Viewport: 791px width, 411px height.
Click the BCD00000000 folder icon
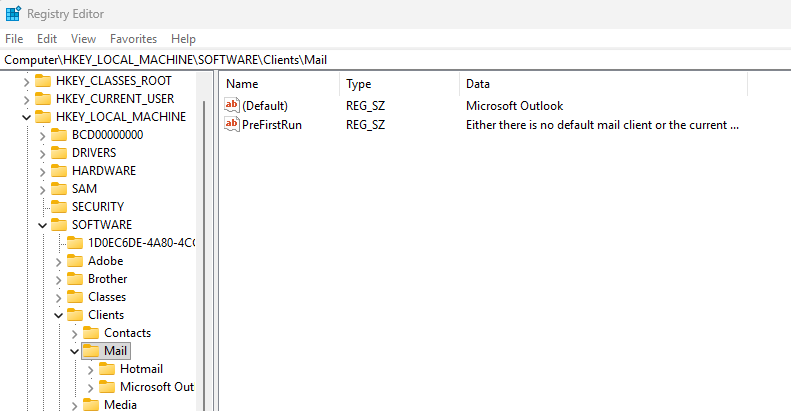(x=59, y=135)
